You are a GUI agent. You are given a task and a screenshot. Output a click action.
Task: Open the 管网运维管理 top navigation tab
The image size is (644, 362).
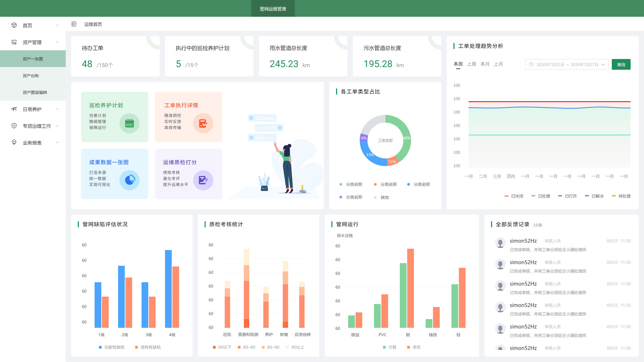273,9
